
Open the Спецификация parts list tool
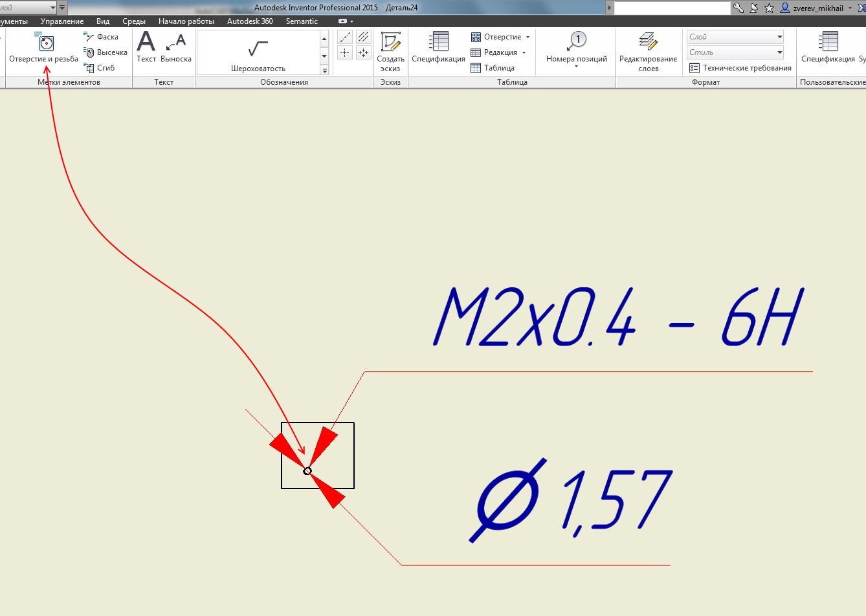tap(438, 48)
